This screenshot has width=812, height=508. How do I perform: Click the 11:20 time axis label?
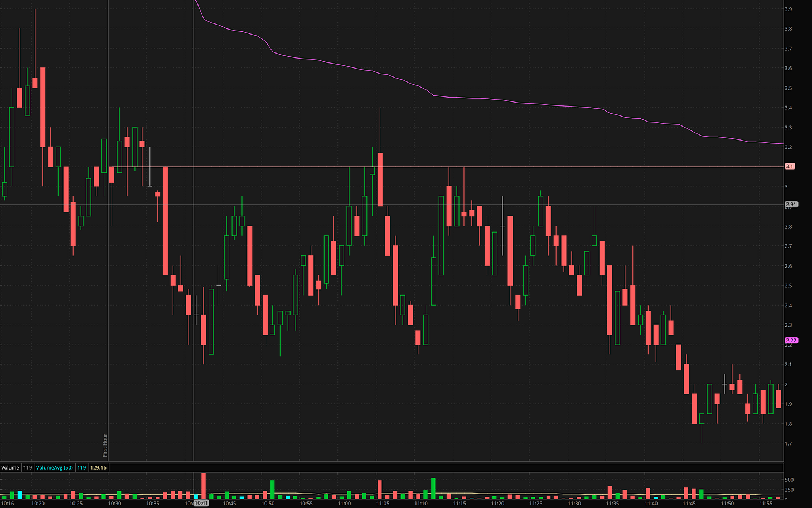(497, 503)
